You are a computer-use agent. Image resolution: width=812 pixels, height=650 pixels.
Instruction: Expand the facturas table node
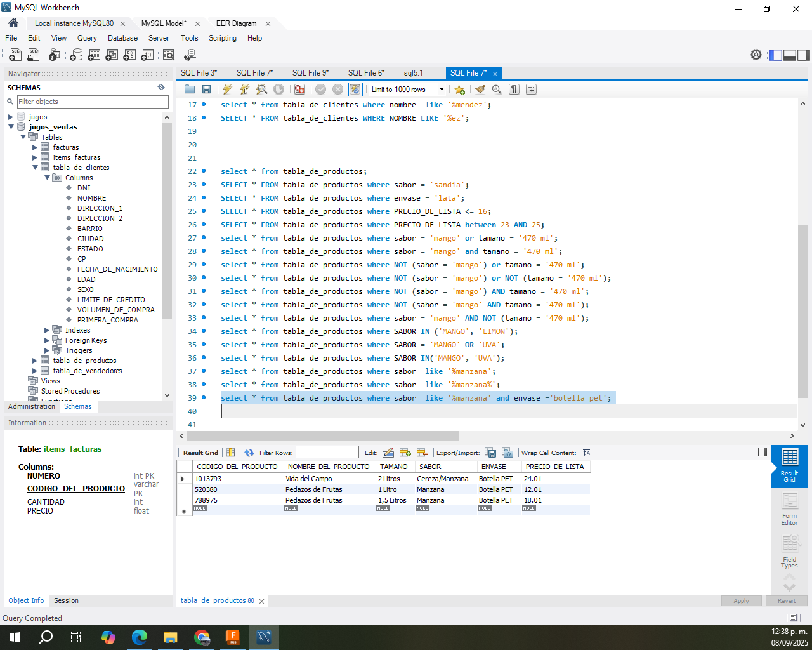click(35, 147)
